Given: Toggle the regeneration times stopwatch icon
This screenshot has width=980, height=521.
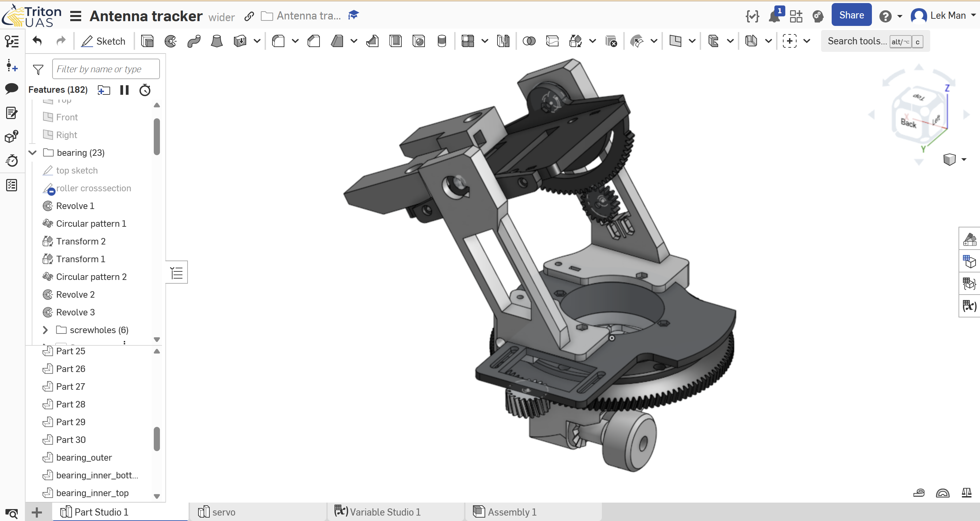Looking at the screenshot, I should click(145, 90).
